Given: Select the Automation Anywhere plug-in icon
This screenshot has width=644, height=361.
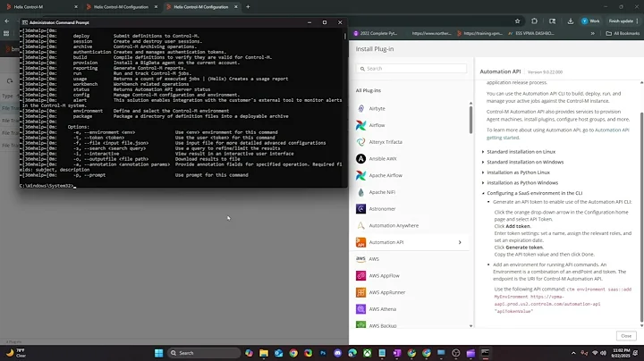Looking at the screenshot, I should [360, 225].
